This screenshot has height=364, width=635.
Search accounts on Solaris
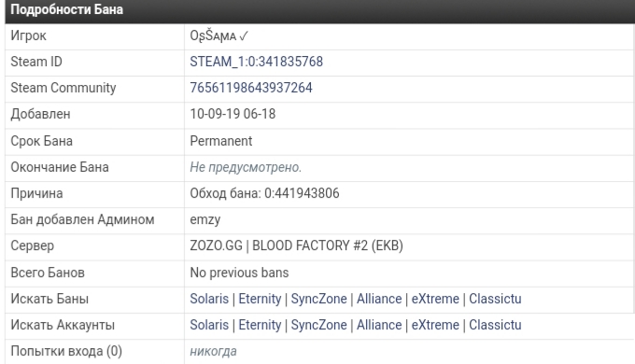click(209, 325)
